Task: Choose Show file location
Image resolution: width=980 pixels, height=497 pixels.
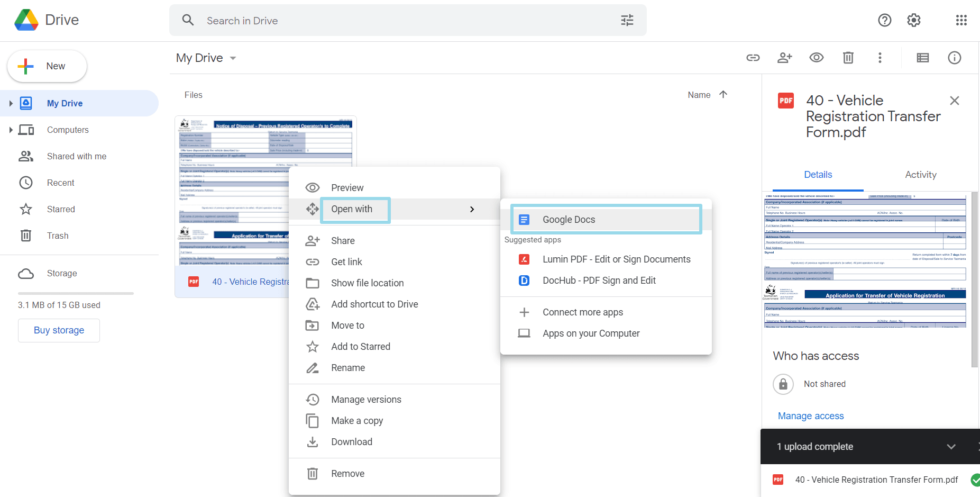Action: [x=395, y=283]
